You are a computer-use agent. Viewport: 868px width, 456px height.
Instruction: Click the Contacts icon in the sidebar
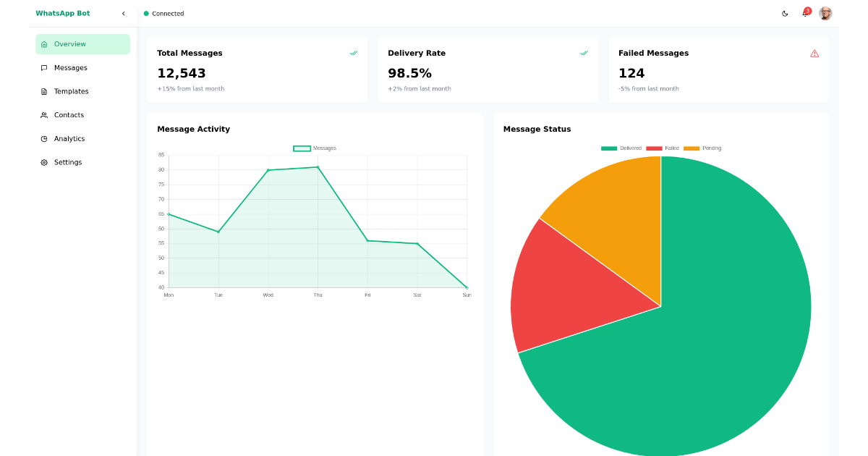click(45, 114)
